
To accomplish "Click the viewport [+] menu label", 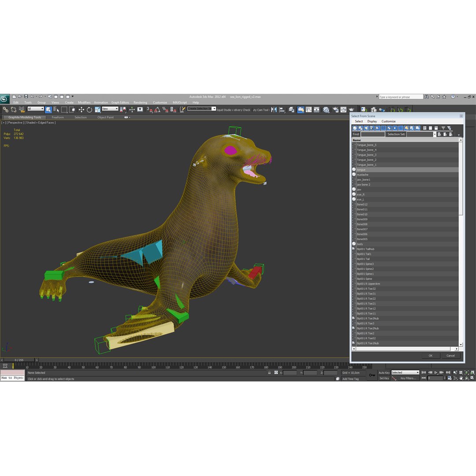I will 4,123.
